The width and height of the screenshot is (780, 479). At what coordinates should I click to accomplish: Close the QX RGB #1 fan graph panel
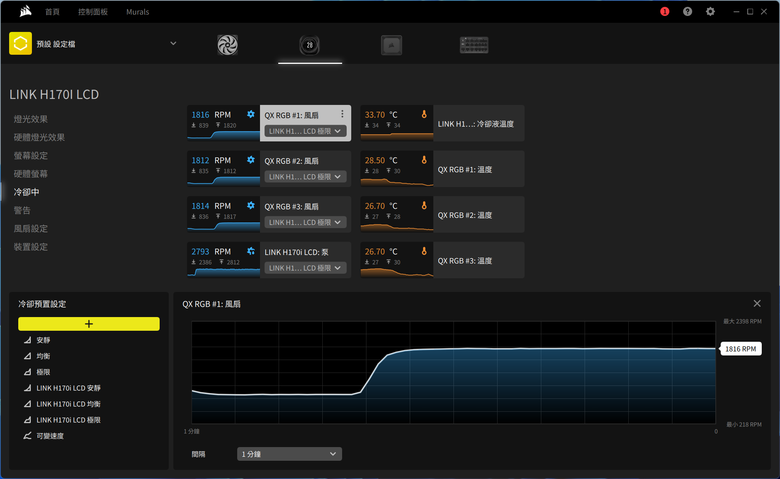pos(757,303)
